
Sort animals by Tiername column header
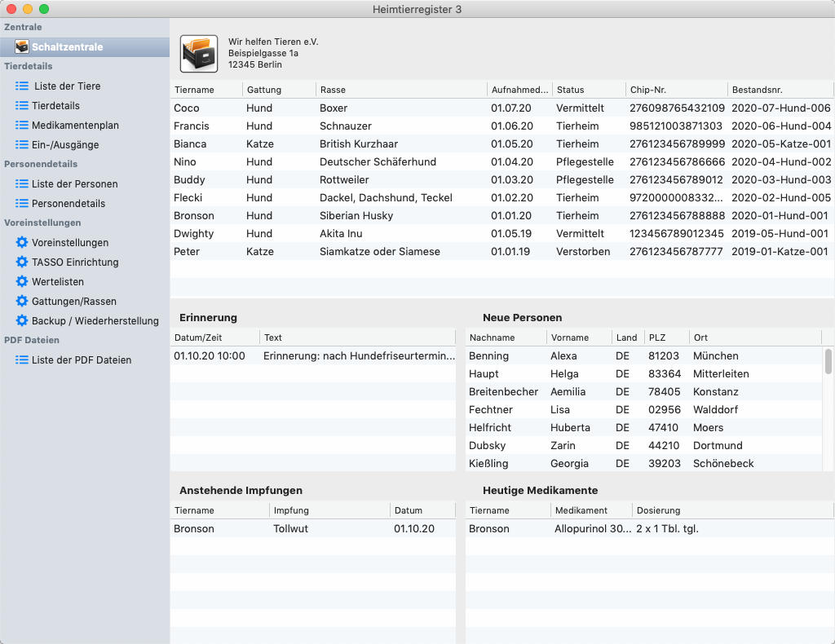[206, 90]
